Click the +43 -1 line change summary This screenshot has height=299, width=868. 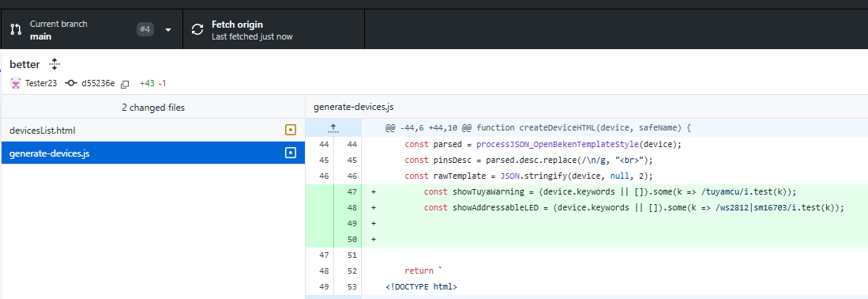click(x=152, y=84)
